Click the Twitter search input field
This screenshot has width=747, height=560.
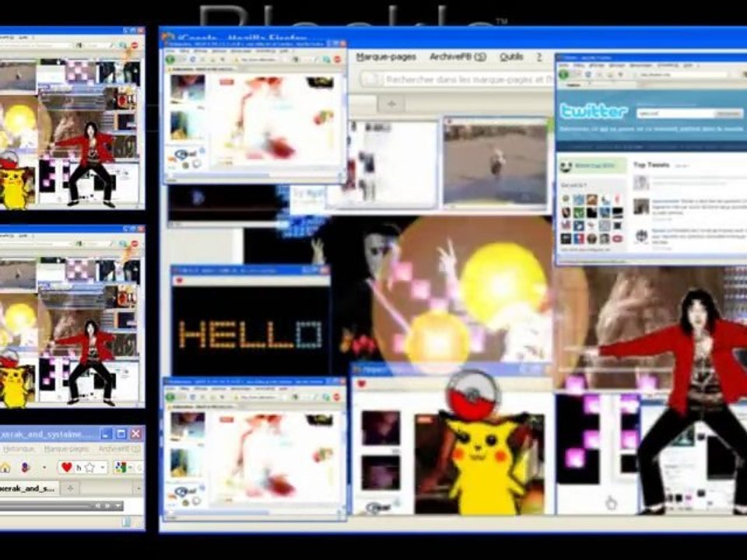(x=676, y=114)
